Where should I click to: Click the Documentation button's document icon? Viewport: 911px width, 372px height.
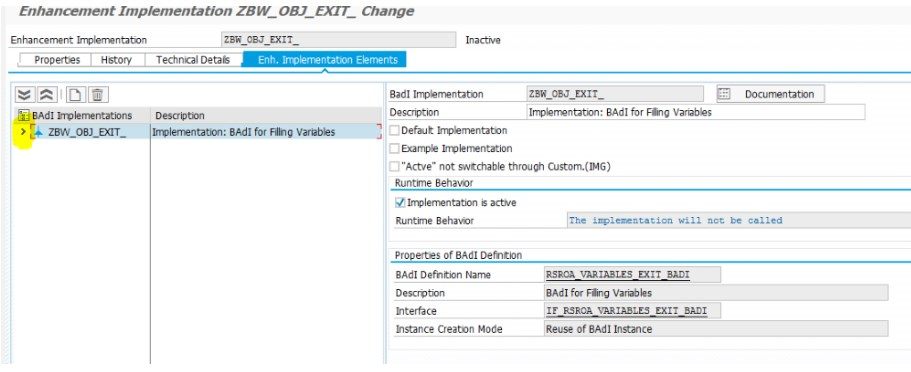click(x=723, y=94)
